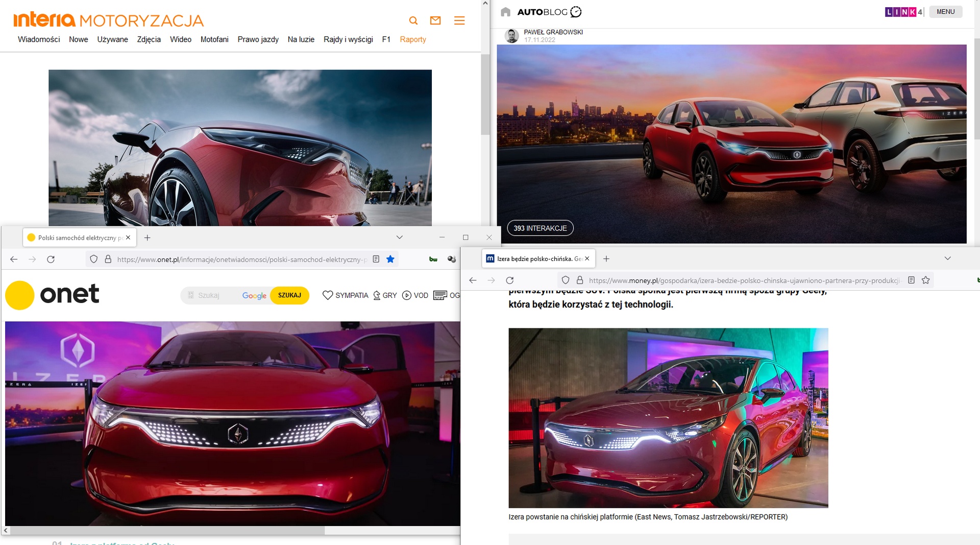The width and height of the screenshot is (980, 545).
Task: Open Nowe section on Interia
Action: (79, 39)
